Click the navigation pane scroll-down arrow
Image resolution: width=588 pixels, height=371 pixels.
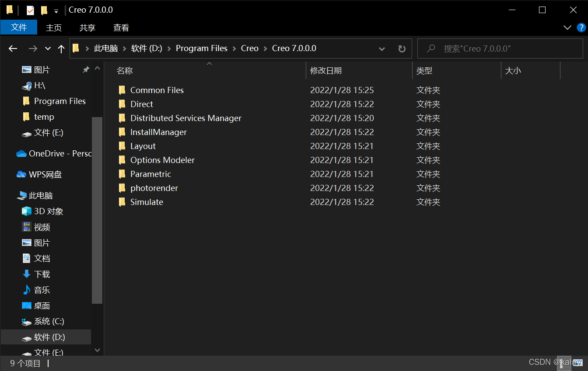[x=97, y=350]
